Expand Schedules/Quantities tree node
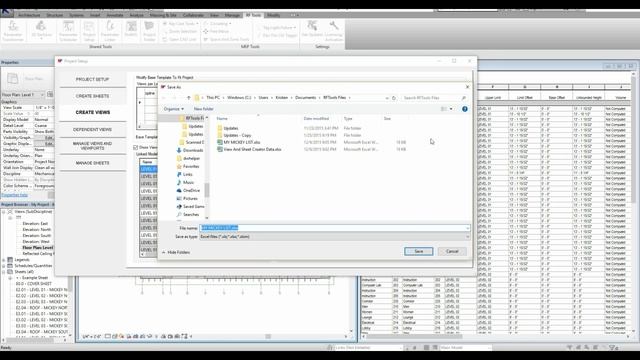640x360 pixels. tap(4, 266)
